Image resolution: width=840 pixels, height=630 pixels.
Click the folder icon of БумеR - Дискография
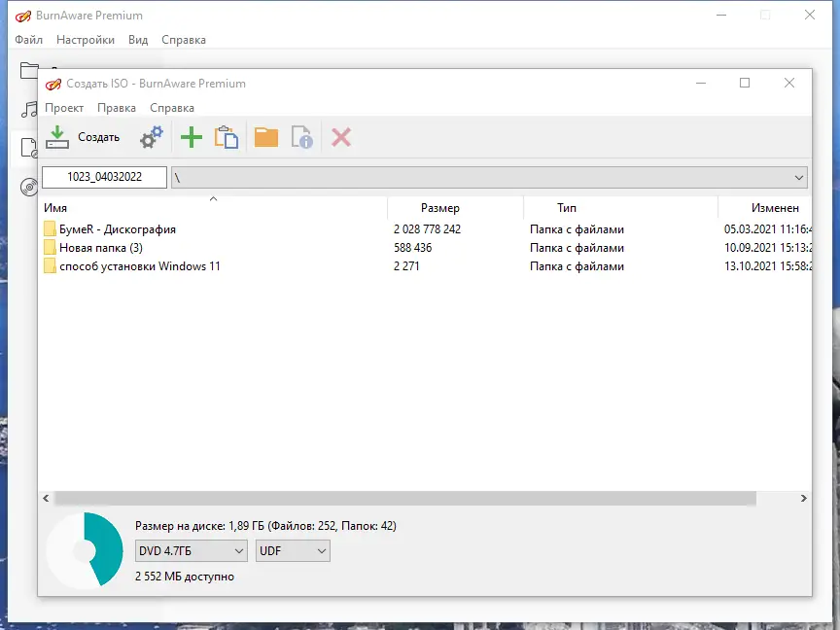50,229
